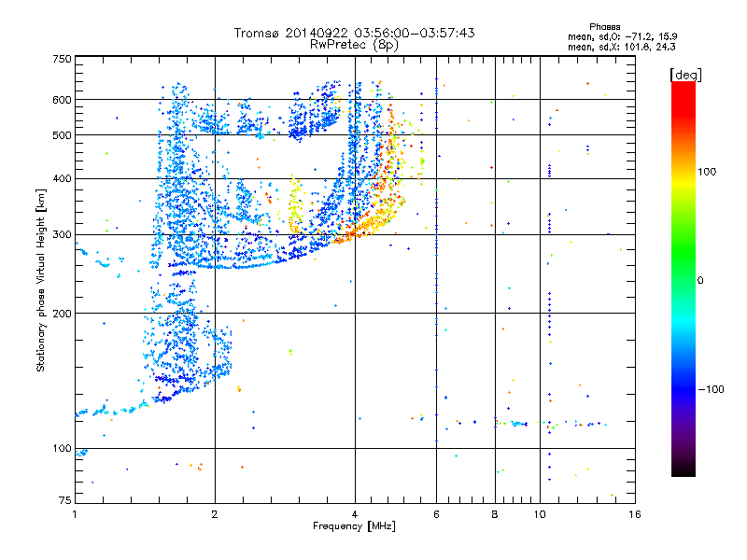This screenshot has height=560, width=747.
Task: Click the 'mean, sd,X: 101.8, 24.3' text
Action: coord(621,47)
